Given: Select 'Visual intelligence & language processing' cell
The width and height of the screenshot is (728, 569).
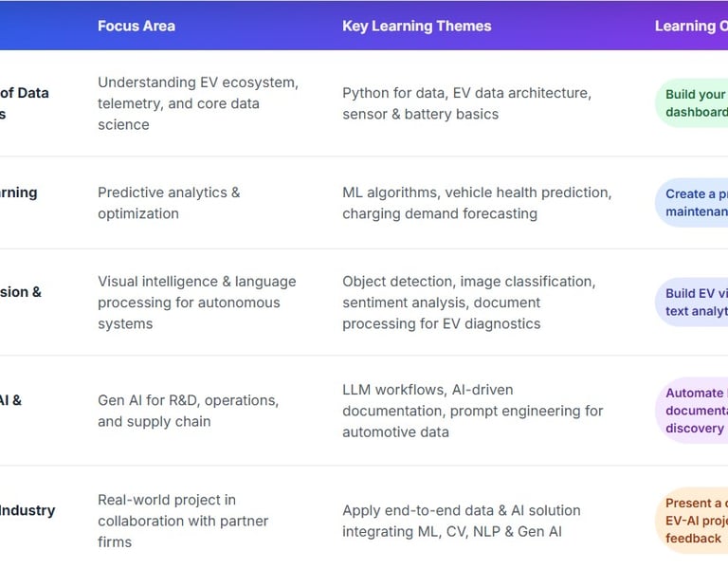Looking at the screenshot, I should click(x=197, y=303).
